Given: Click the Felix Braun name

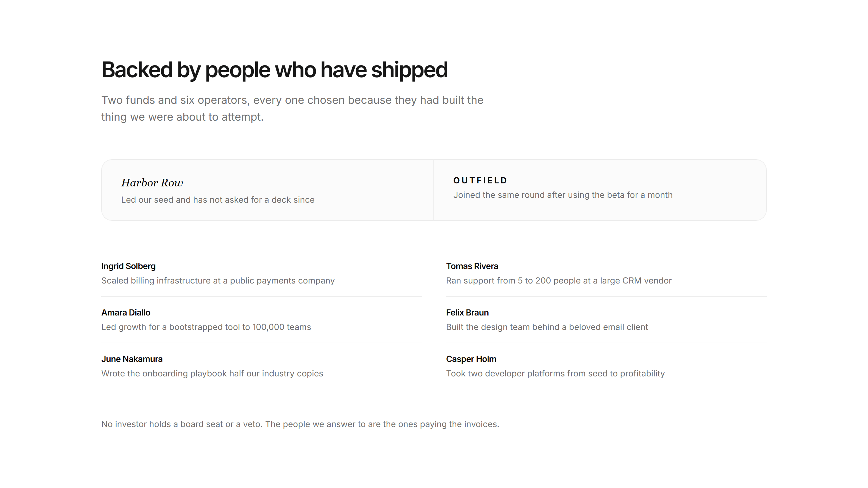Looking at the screenshot, I should [x=467, y=313].
